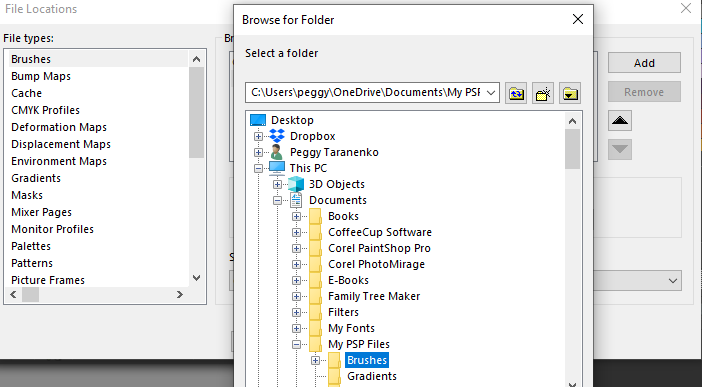Click the 3D Objects cube icon
This screenshot has width=702, height=387.
(x=296, y=184)
